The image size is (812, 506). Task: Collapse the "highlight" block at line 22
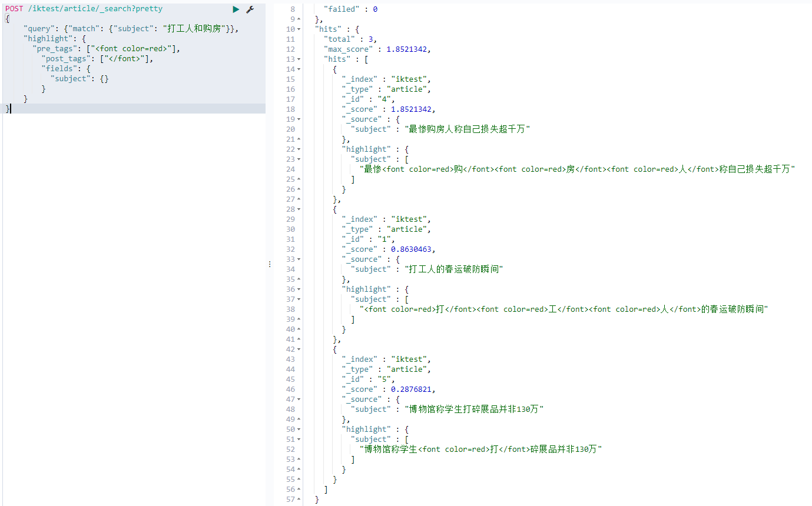(299, 149)
